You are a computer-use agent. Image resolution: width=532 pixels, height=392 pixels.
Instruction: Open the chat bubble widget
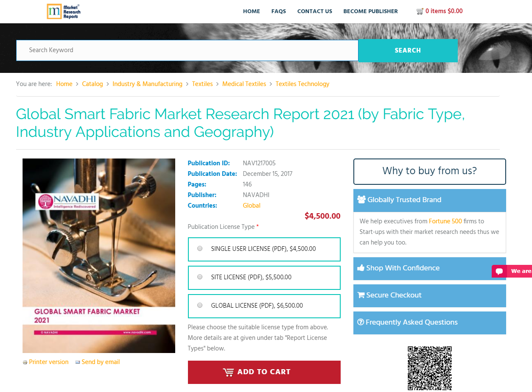pyautogui.click(x=499, y=271)
